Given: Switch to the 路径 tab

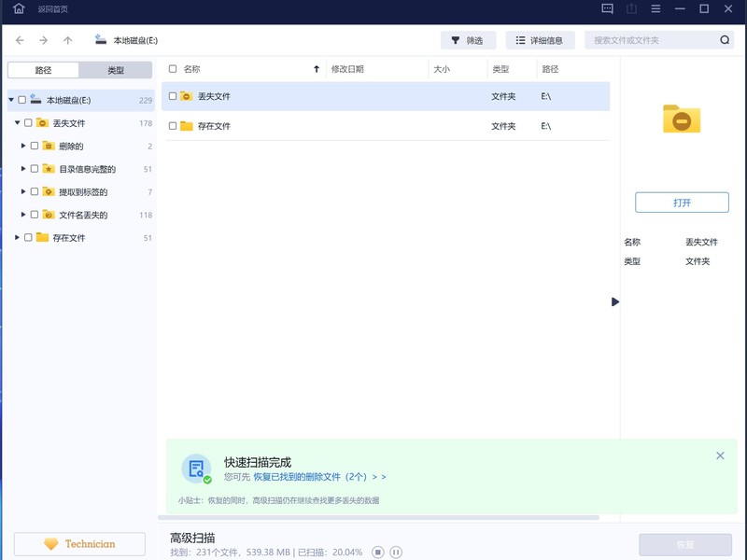Looking at the screenshot, I should 43,70.
